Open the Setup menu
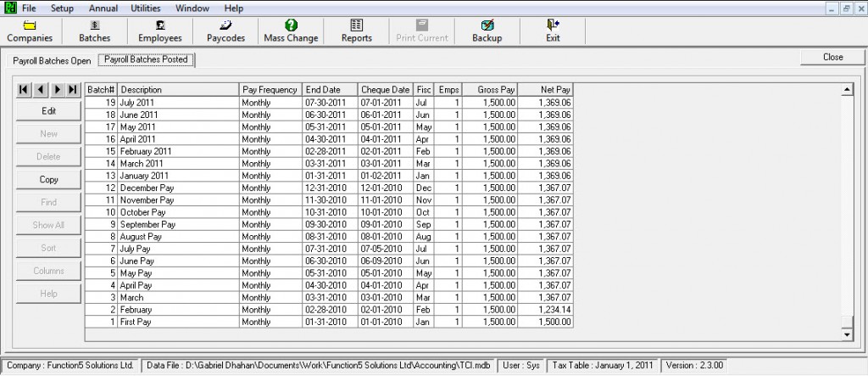Screen dimensions: 868x376 62,8
